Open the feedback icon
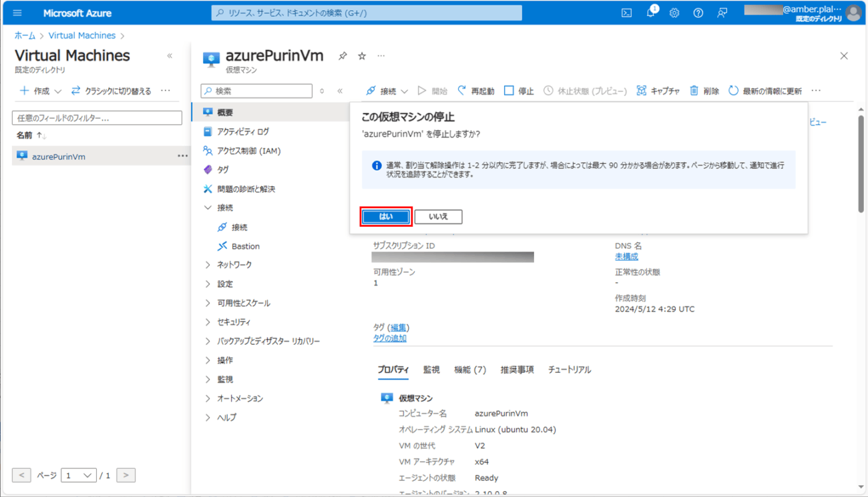868x497 pixels. (722, 13)
